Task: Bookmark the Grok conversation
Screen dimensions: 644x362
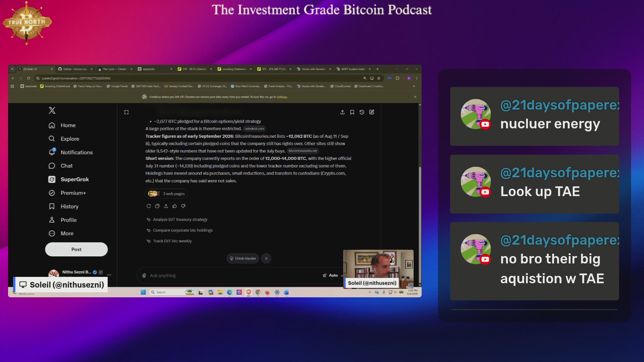Action: point(352,112)
